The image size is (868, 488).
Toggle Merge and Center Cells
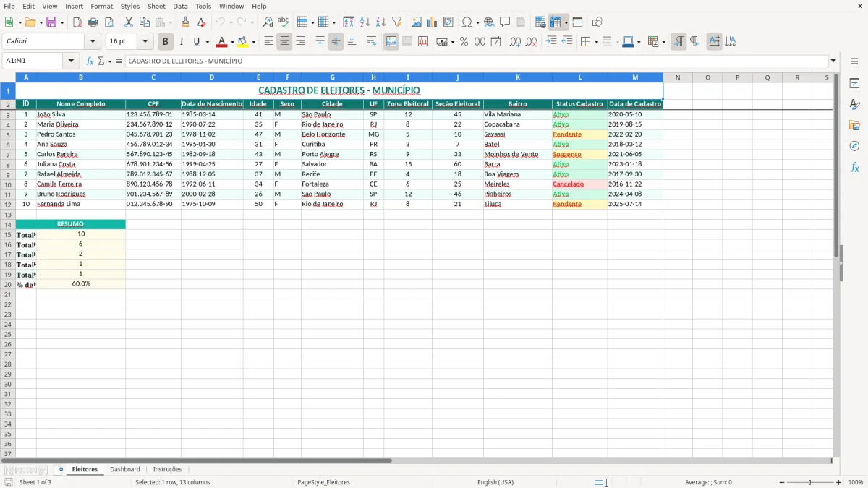(x=391, y=42)
